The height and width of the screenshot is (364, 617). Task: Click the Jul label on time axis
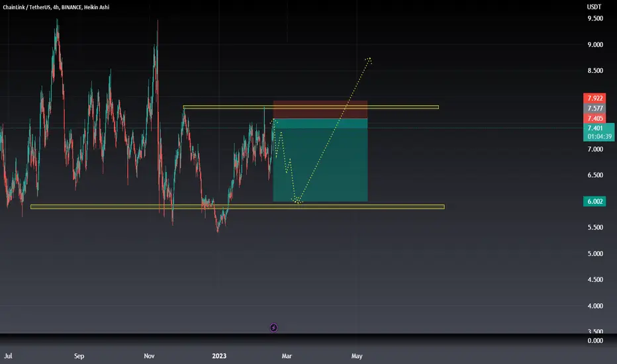tap(8, 356)
